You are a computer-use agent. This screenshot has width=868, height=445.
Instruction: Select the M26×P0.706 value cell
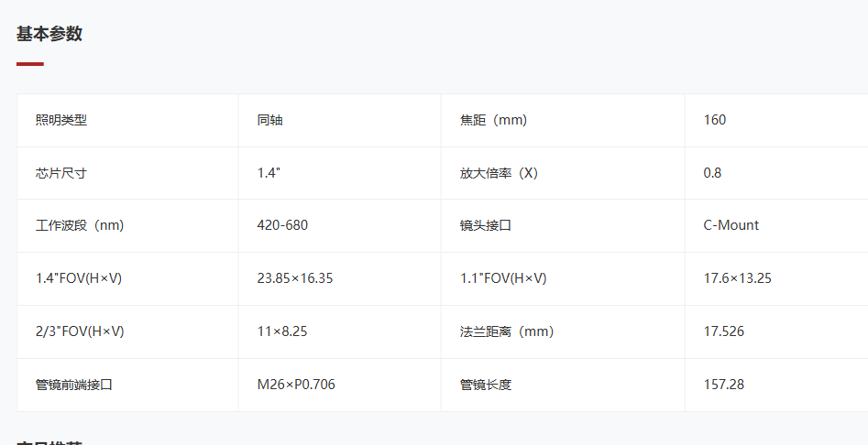point(296,385)
